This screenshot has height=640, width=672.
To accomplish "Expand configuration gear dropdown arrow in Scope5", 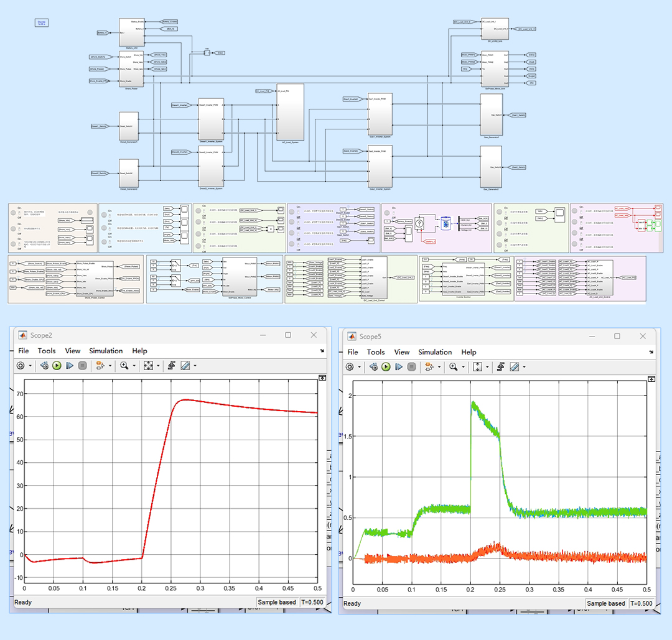I will 359,367.
